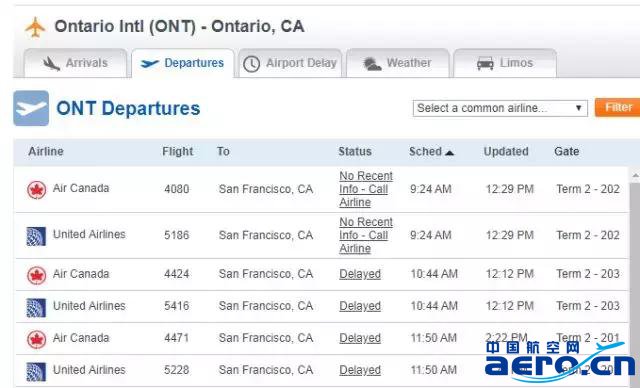Click the Air Canada logo for flight 4471
640x388 pixels.
click(36, 339)
